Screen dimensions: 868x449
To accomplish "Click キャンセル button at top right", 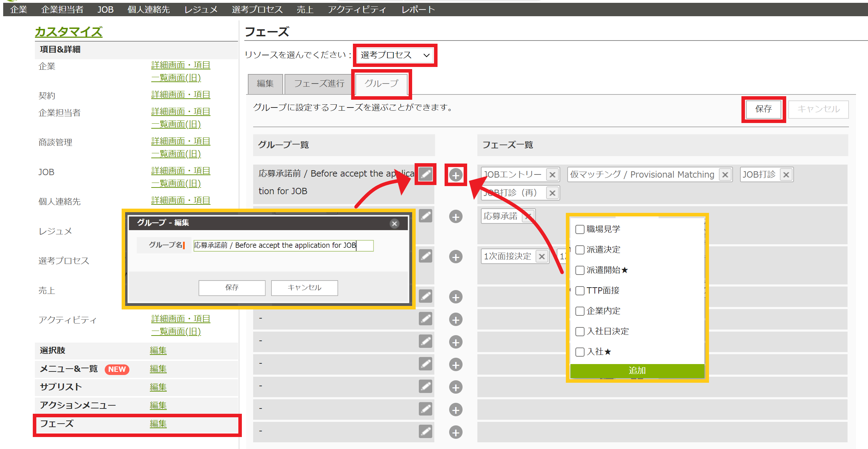I will point(818,109).
